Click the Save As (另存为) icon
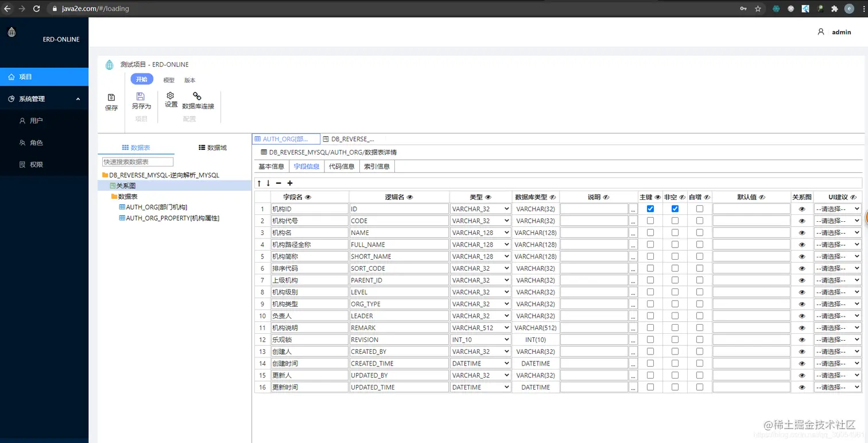This screenshot has width=868, height=443. pyautogui.click(x=141, y=96)
